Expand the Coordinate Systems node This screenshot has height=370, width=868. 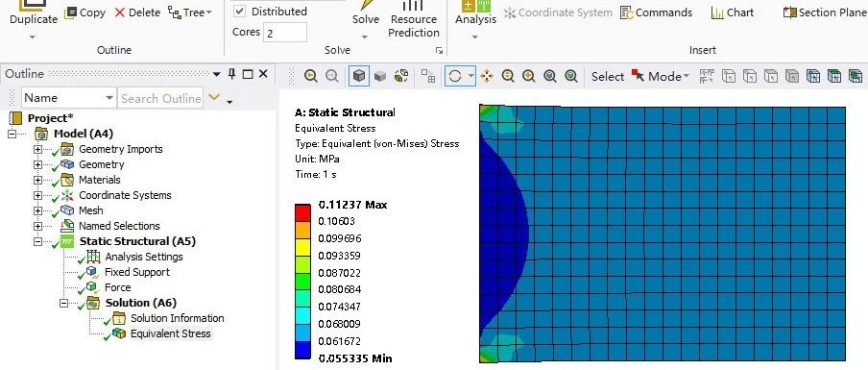(37, 195)
